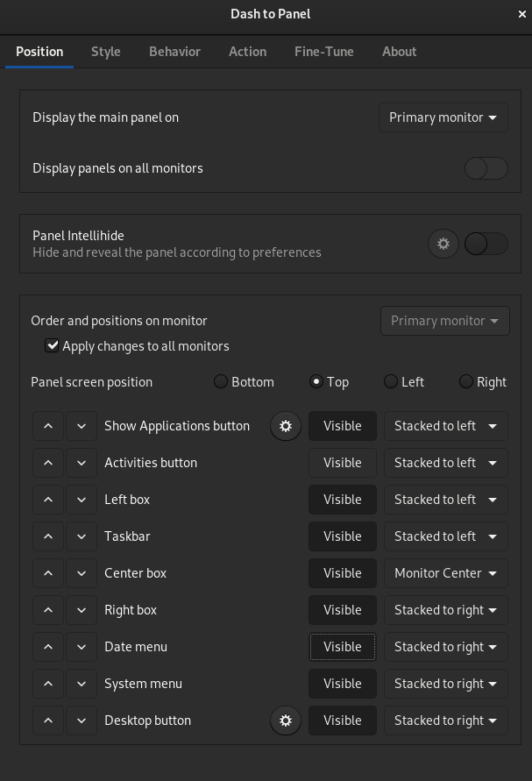Move Right box down

click(82, 610)
